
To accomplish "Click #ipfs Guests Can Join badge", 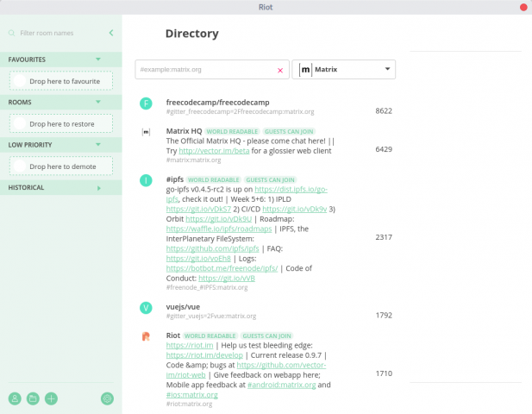I will click(x=270, y=180).
